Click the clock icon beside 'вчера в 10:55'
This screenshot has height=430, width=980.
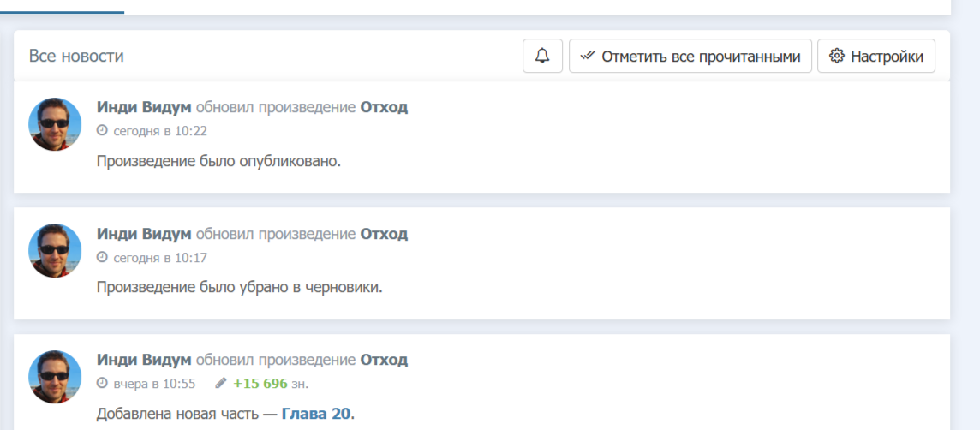pos(102,383)
